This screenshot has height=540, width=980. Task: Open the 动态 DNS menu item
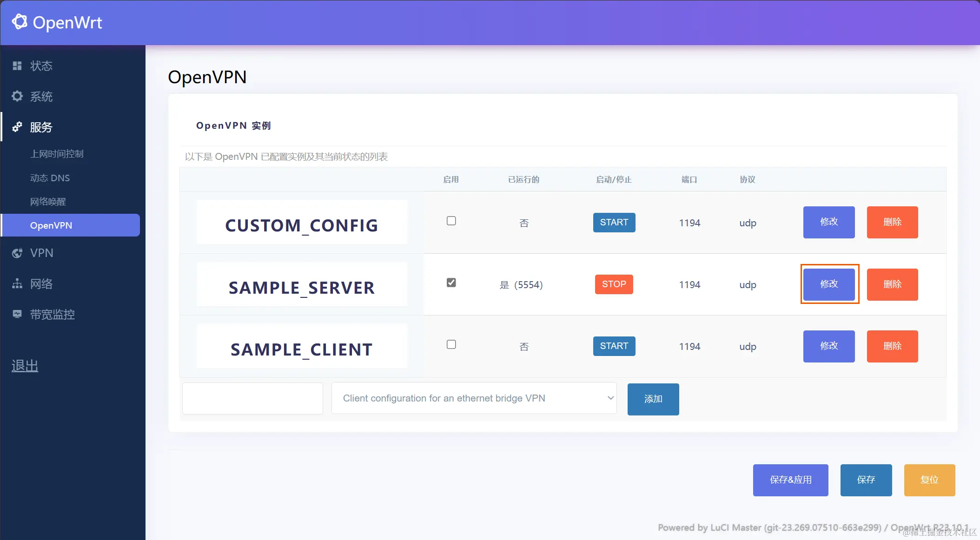[x=50, y=178]
